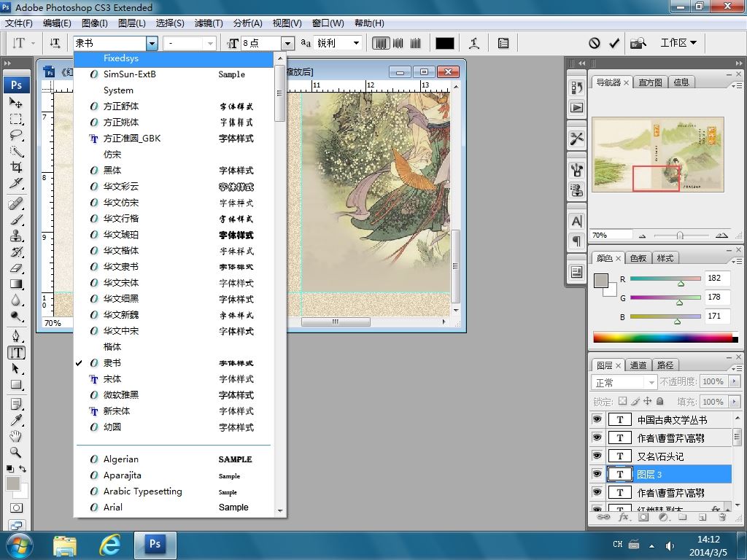This screenshot has height=560, width=747.
Task: Select the Hand tool
Action: click(16, 436)
